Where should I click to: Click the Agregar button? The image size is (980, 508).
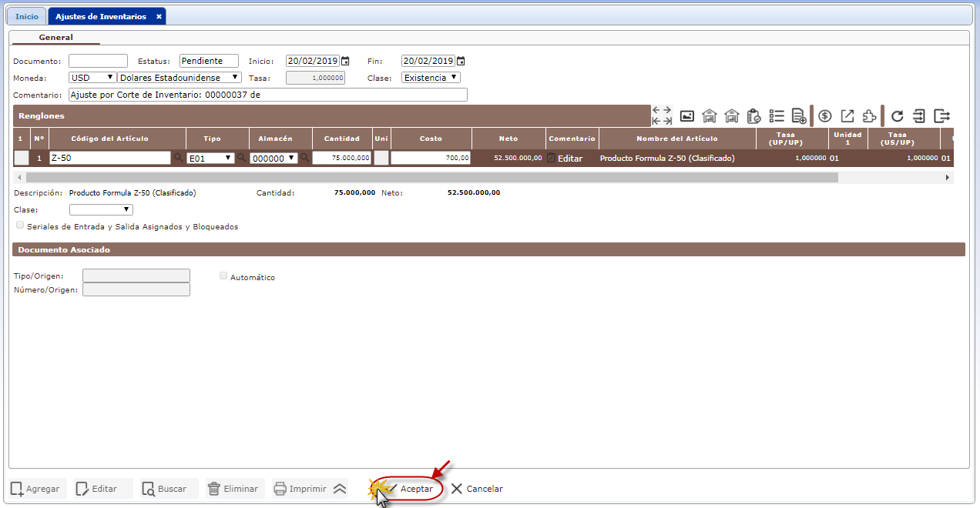pyautogui.click(x=38, y=489)
